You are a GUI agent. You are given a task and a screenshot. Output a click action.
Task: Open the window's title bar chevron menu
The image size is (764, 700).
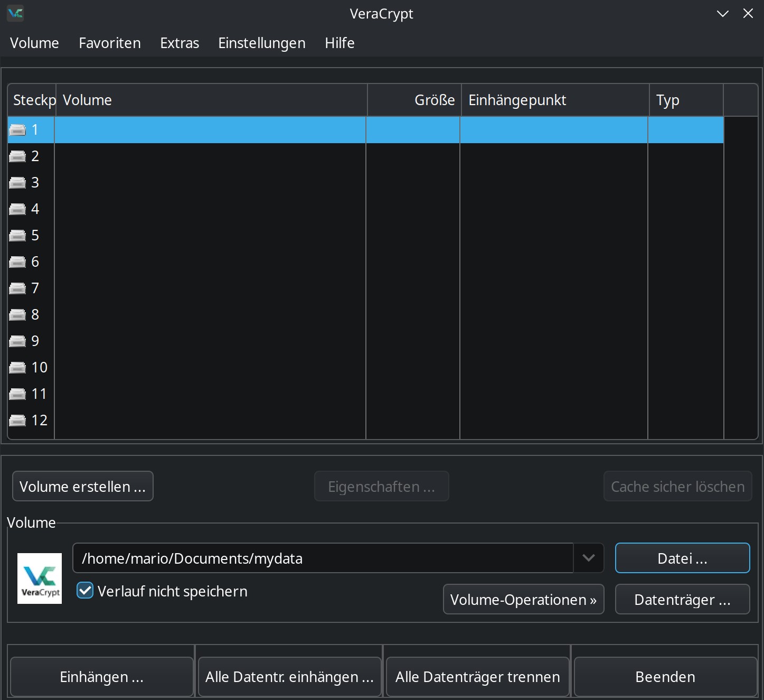coord(722,14)
